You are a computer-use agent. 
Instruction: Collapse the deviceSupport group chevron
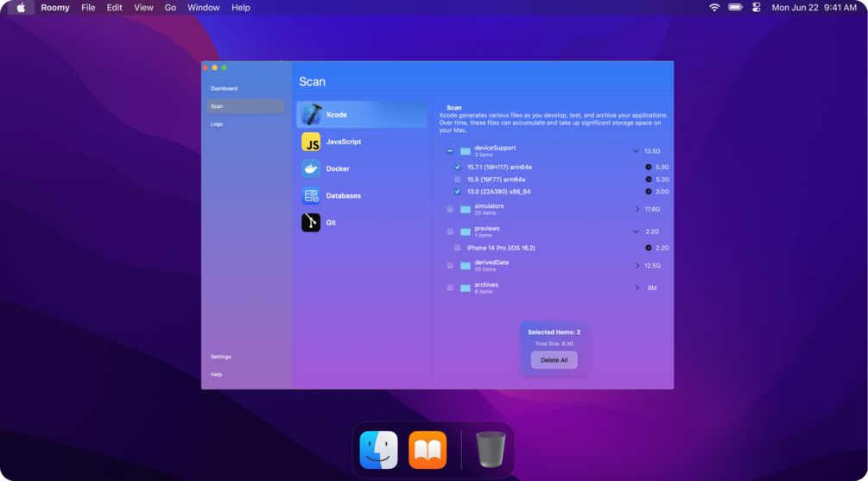pyautogui.click(x=636, y=151)
